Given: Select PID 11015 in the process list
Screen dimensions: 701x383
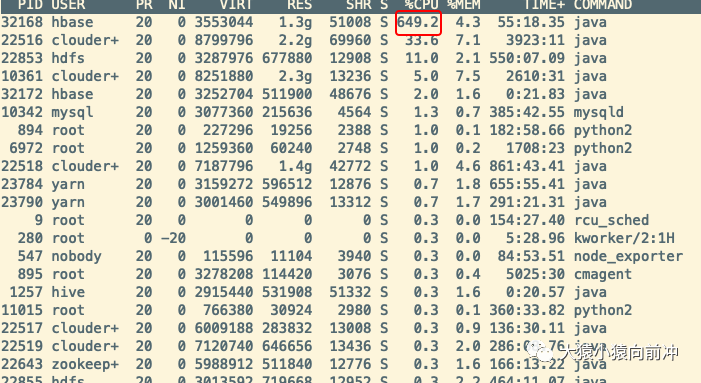Looking at the screenshot, I should point(22,310).
